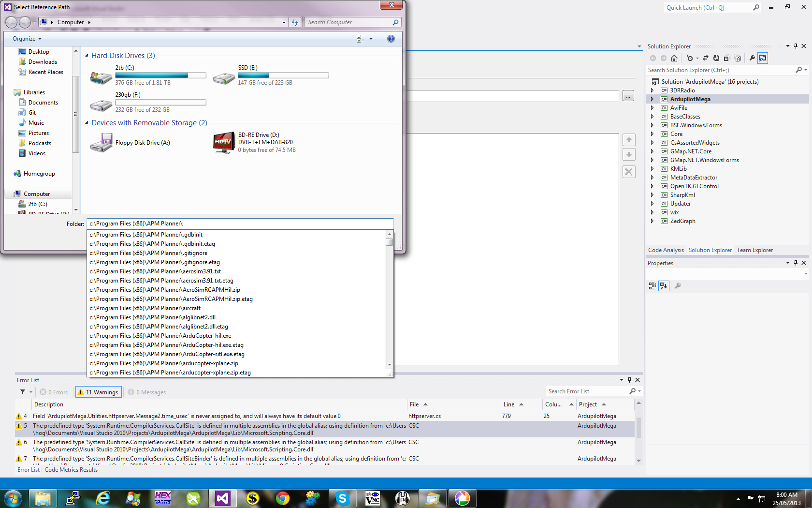The width and height of the screenshot is (812, 508).
Task: Click the move down arrow button
Action: tap(629, 155)
